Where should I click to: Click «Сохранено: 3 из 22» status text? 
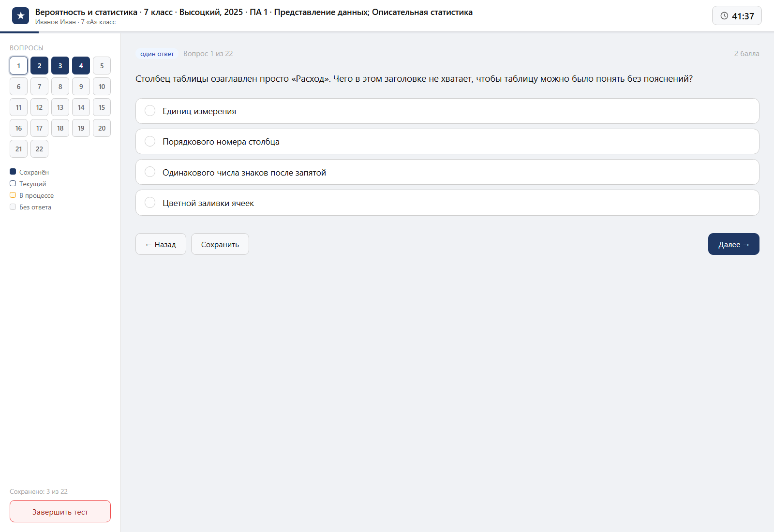click(39, 491)
